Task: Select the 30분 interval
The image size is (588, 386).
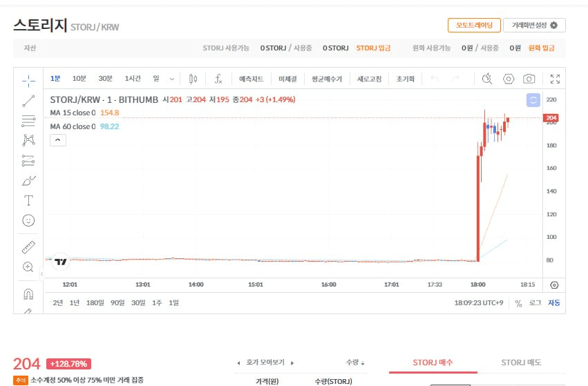Action: pos(106,78)
